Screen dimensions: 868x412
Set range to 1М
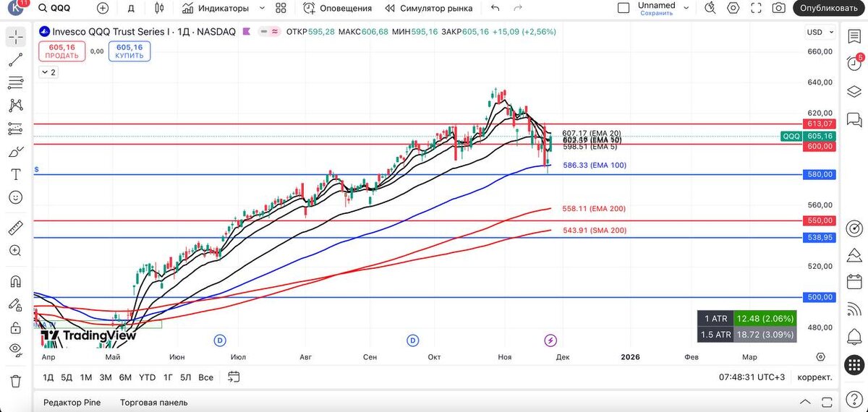point(86,377)
